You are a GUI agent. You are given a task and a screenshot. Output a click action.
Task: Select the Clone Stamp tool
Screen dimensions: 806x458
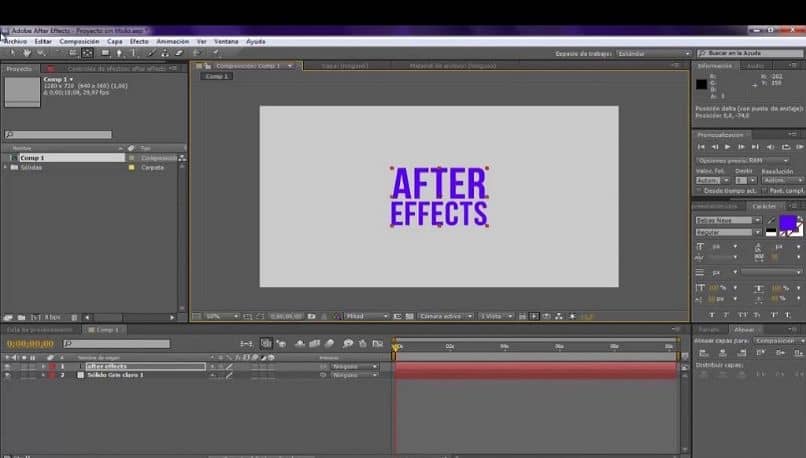165,53
